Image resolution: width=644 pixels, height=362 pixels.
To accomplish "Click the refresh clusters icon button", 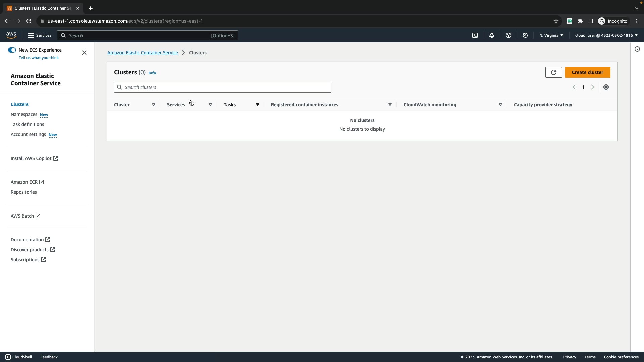I will click(x=553, y=72).
